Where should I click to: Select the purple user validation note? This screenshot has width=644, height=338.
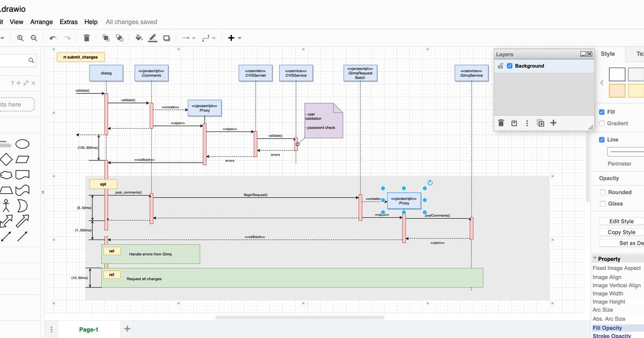[323, 121]
